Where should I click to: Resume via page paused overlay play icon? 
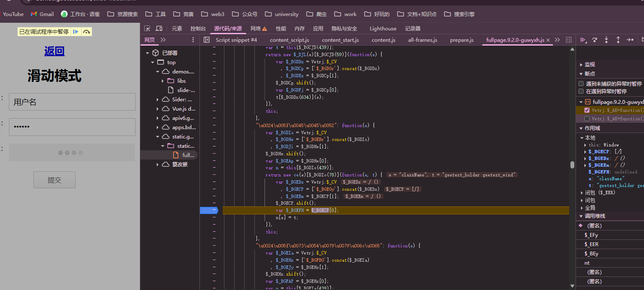tap(76, 32)
